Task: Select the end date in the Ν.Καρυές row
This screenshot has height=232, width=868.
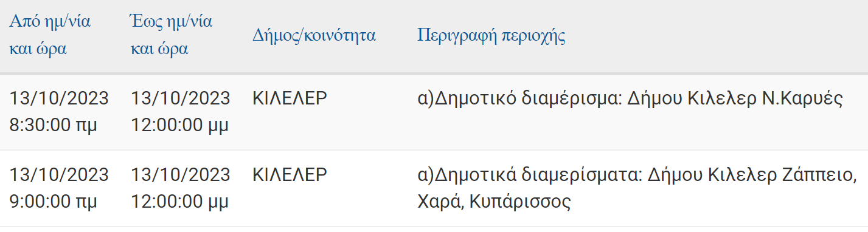Action: pos(181,98)
